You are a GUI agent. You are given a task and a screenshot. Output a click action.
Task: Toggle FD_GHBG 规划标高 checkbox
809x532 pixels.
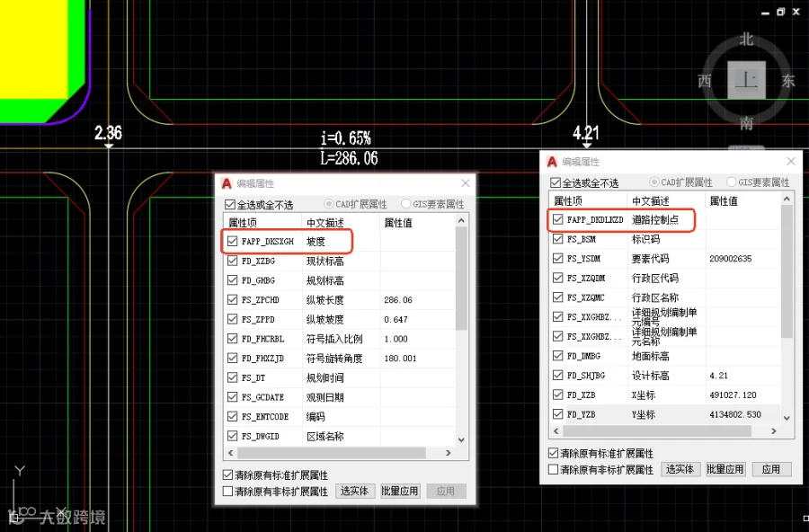(232, 280)
